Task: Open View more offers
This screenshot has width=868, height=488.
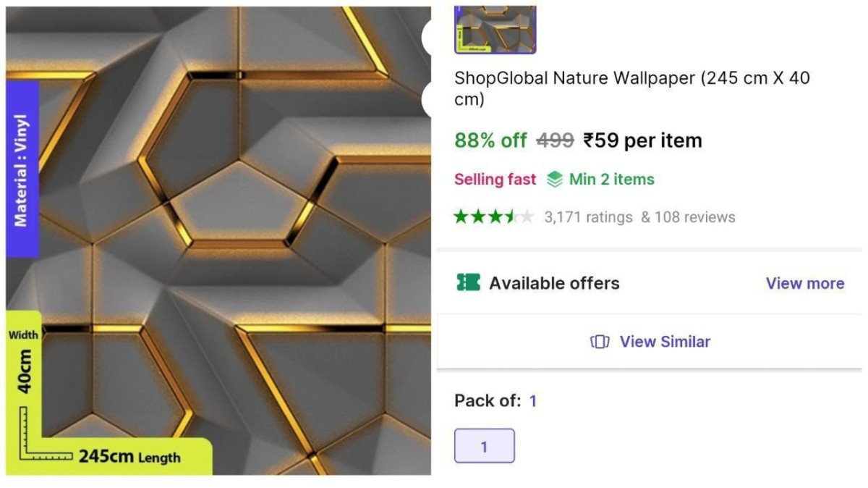Action: [805, 283]
